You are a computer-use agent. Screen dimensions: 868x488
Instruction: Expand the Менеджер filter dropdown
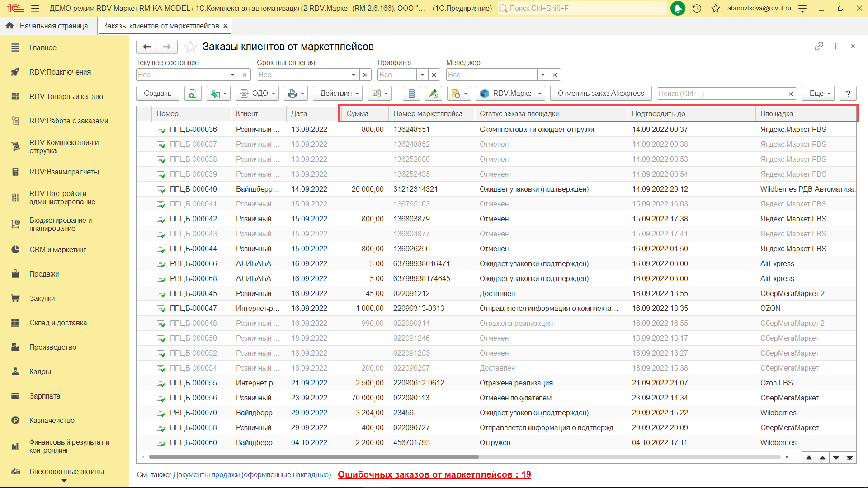(x=542, y=75)
